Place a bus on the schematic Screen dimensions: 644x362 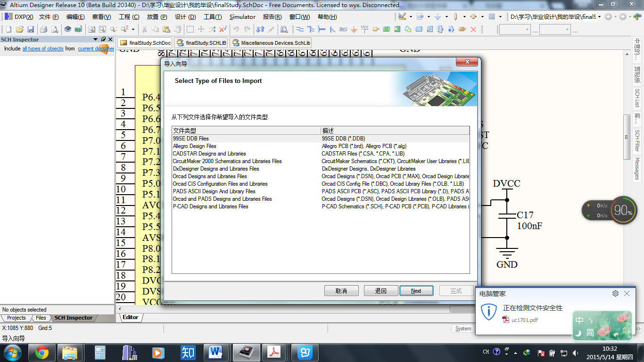pos(311,29)
